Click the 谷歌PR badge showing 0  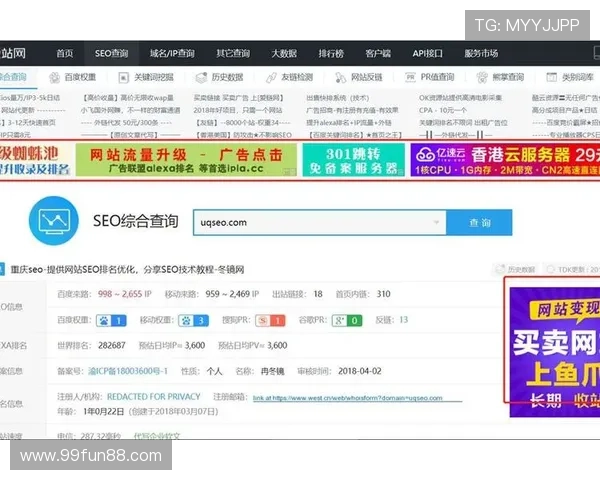[347, 320]
